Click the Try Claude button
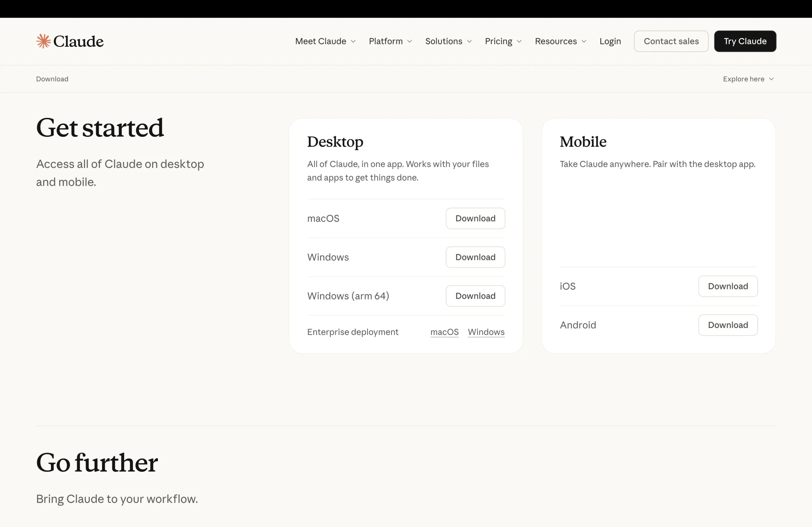Image resolution: width=812 pixels, height=527 pixels. coord(745,41)
